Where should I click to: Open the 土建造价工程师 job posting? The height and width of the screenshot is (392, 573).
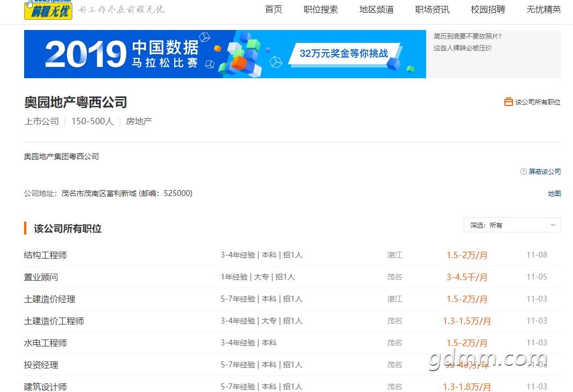coord(54,321)
